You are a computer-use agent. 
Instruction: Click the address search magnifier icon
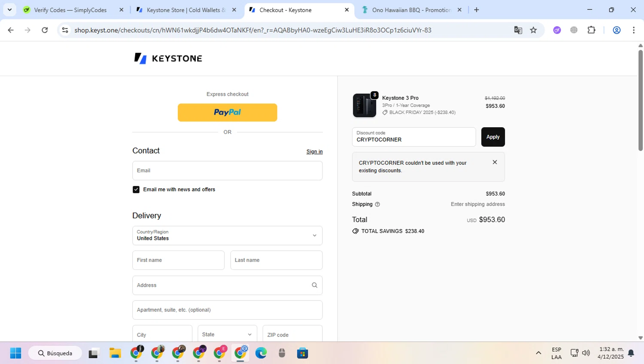click(314, 285)
